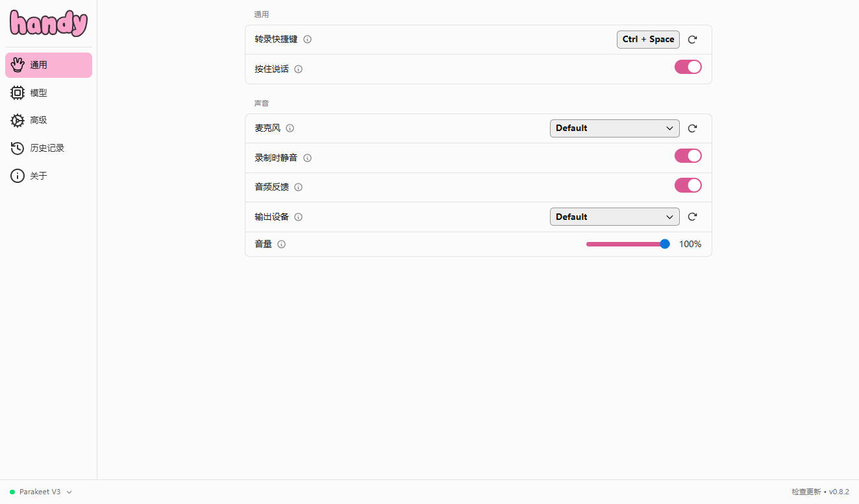Open the 历史记录 sidebar item
This screenshot has height=504, width=859.
(47, 149)
